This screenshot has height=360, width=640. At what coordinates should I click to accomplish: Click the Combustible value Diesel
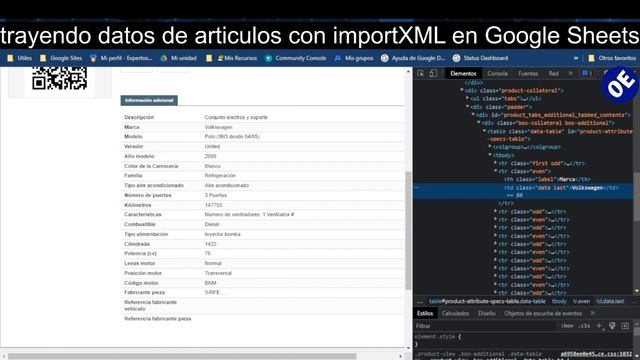click(x=212, y=224)
